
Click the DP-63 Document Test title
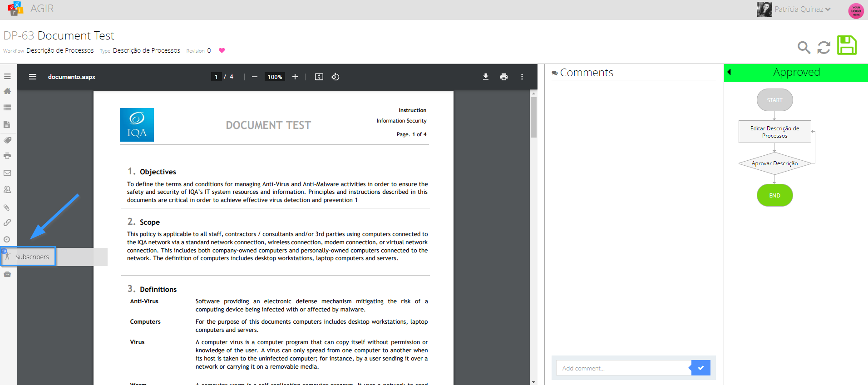[59, 35]
